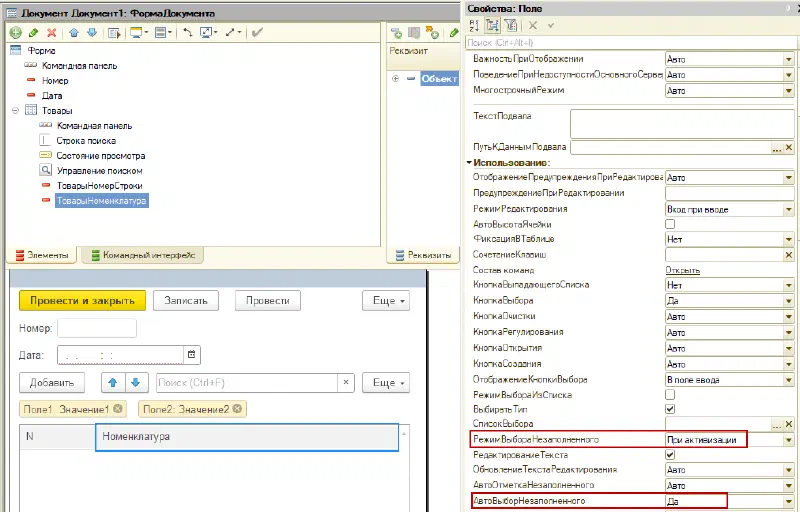The image size is (800, 512).
Task: Click Записать button
Action: (186, 300)
